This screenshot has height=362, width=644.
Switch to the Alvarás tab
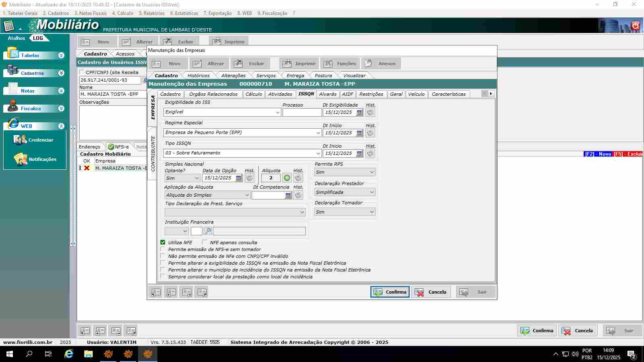pyautogui.click(x=327, y=94)
